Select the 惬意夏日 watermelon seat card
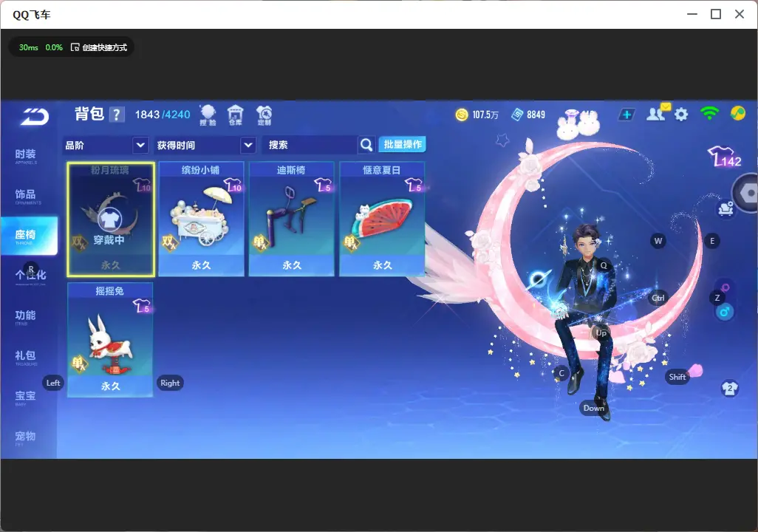Image resolution: width=758 pixels, height=532 pixels. [x=382, y=219]
